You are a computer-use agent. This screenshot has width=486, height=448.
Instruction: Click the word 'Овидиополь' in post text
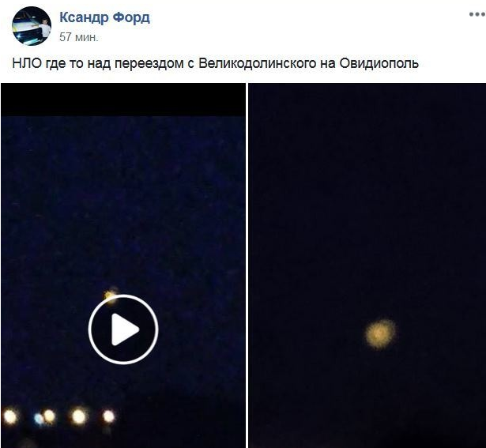click(379, 63)
